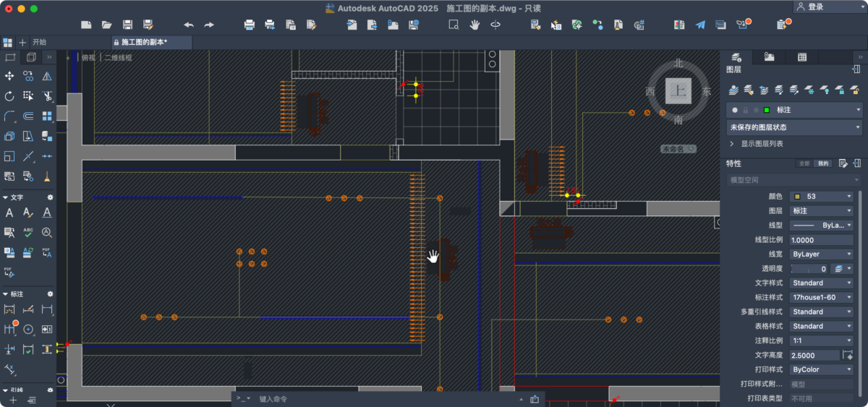Start the 3D Orbit tool
The image size is (868, 407).
coord(495,25)
